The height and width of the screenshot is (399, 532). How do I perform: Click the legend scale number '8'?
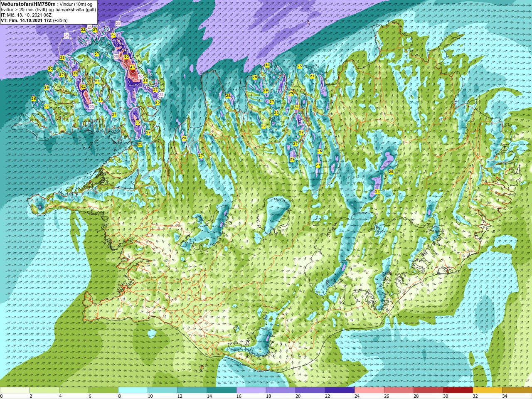click(x=119, y=396)
